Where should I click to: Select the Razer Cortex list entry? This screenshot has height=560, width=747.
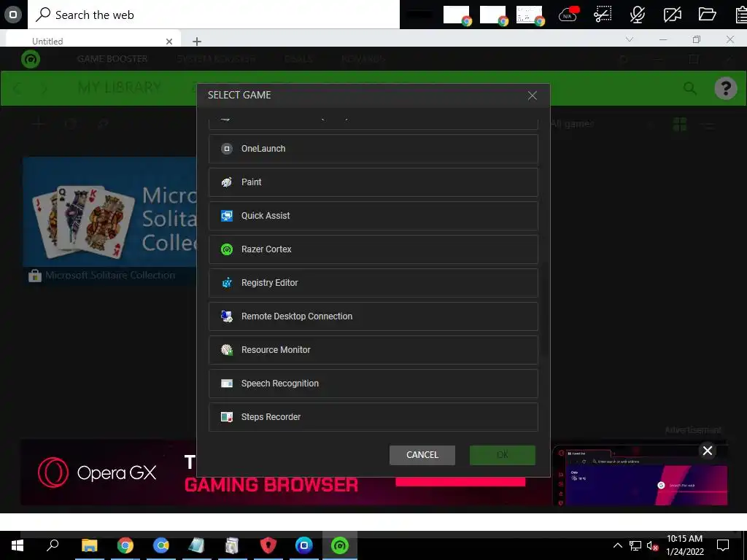pyautogui.click(x=373, y=249)
